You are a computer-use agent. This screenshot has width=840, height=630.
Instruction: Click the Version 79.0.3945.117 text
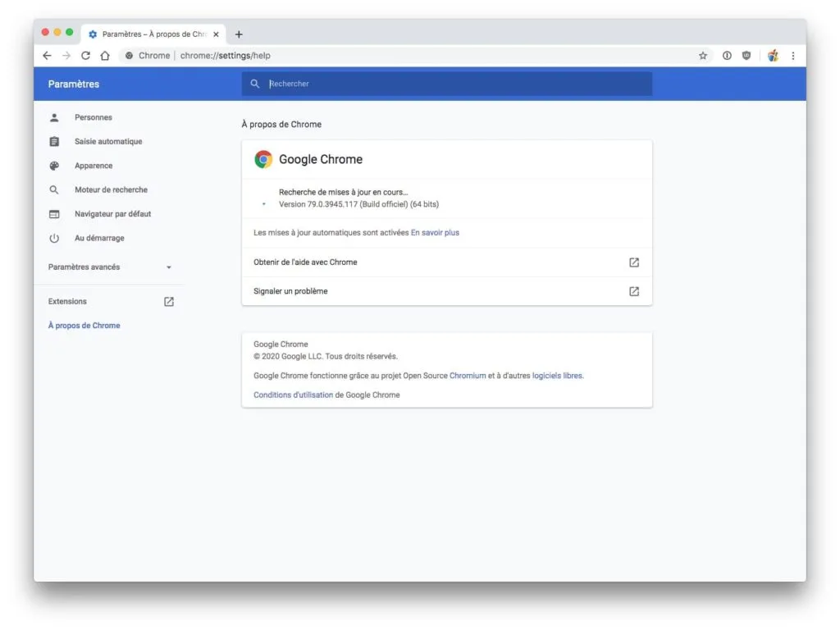(x=358, y=204)
